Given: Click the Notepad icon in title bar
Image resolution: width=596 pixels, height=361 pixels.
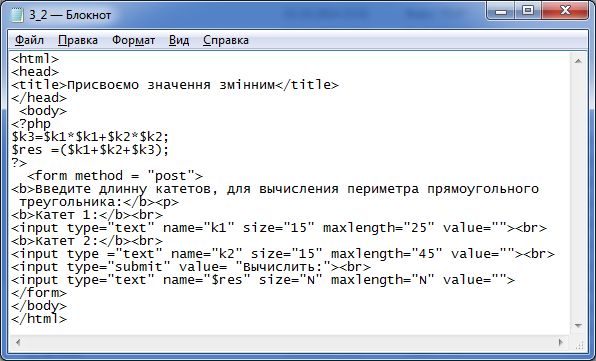Looking at the screenshot, I should coord(17,15).
